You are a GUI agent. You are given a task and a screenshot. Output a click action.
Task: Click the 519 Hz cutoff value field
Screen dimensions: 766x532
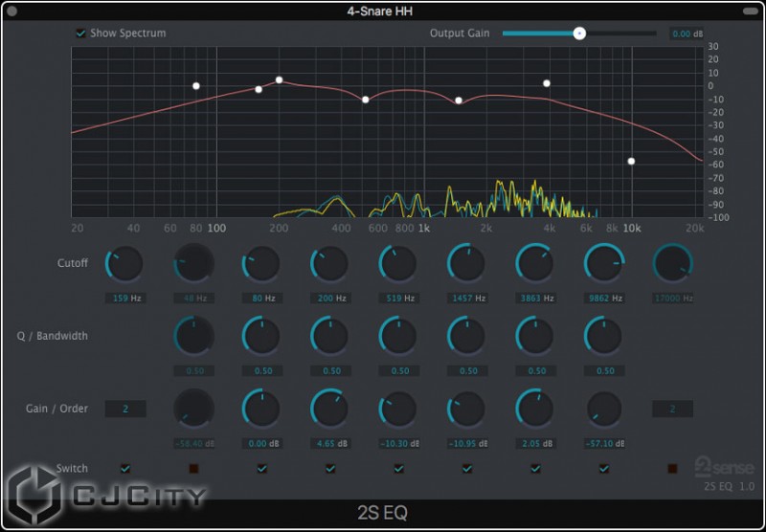[x=399, y=299]
